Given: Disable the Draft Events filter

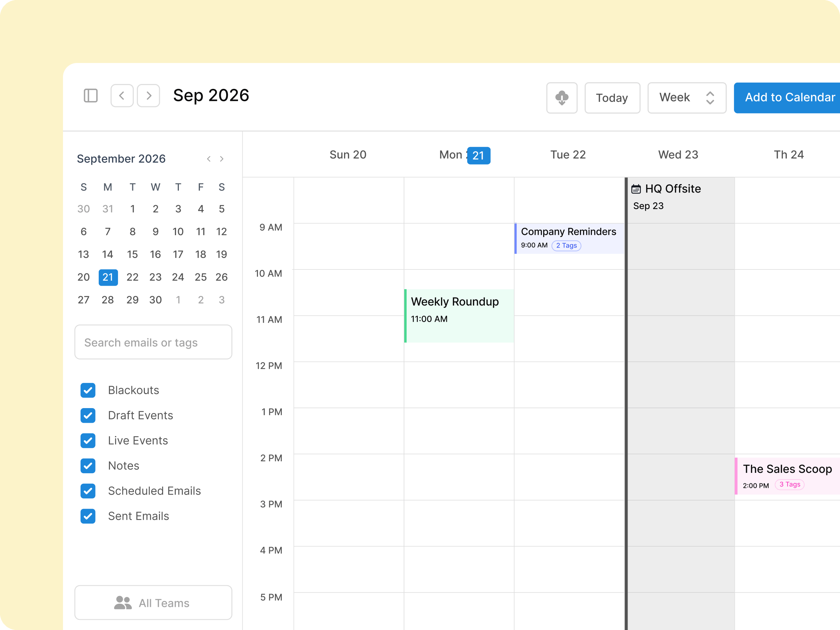Looking at the screenshot, I should [x=88, y=415].
